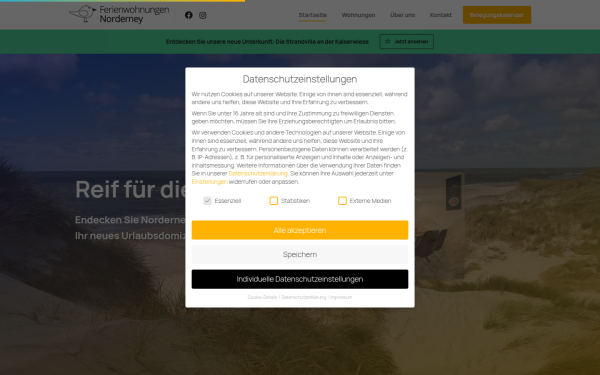
Task: Click the 'Reif für die' hero headline
Action: (130, 189)
